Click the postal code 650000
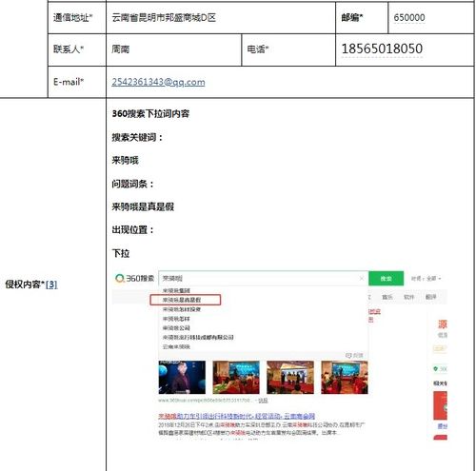The width and height of the screenshot is (476, 471). pyautogui.click(x=409, y=17)
